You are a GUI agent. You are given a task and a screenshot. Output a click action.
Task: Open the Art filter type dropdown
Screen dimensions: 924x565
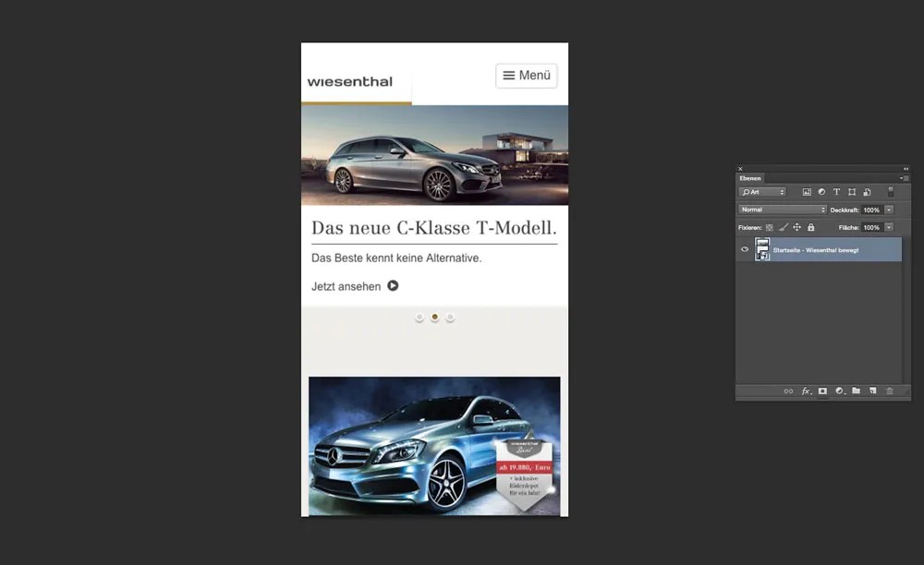(x=762, y=192)
